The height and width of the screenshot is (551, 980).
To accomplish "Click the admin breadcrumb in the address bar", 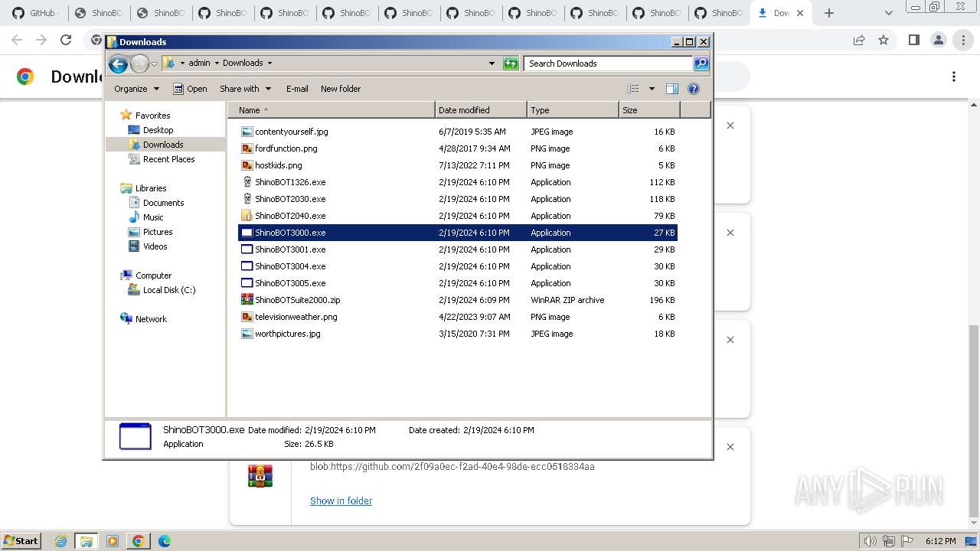I will point(199,63).
